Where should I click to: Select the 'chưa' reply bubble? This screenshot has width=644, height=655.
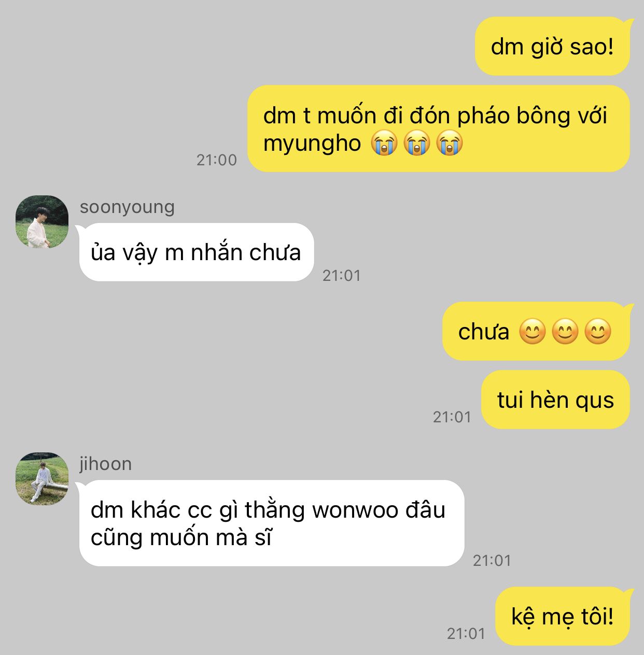pyautogui.click(x=537, y=331)
